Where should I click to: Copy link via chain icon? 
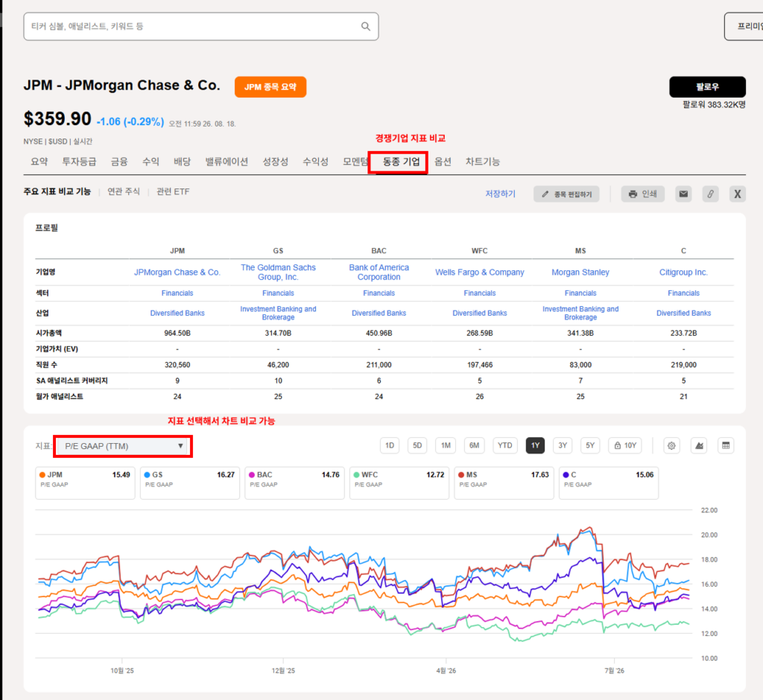pyautogui.click(x=710, y=194)
